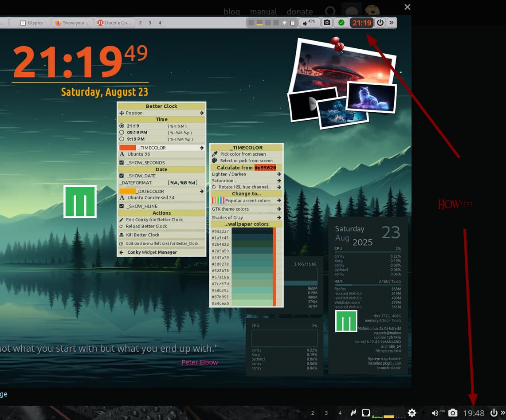This screenshot has width=506, height=420.
Task: Select Kill Better Clock menu entry
Action: [x=142, y=235]
